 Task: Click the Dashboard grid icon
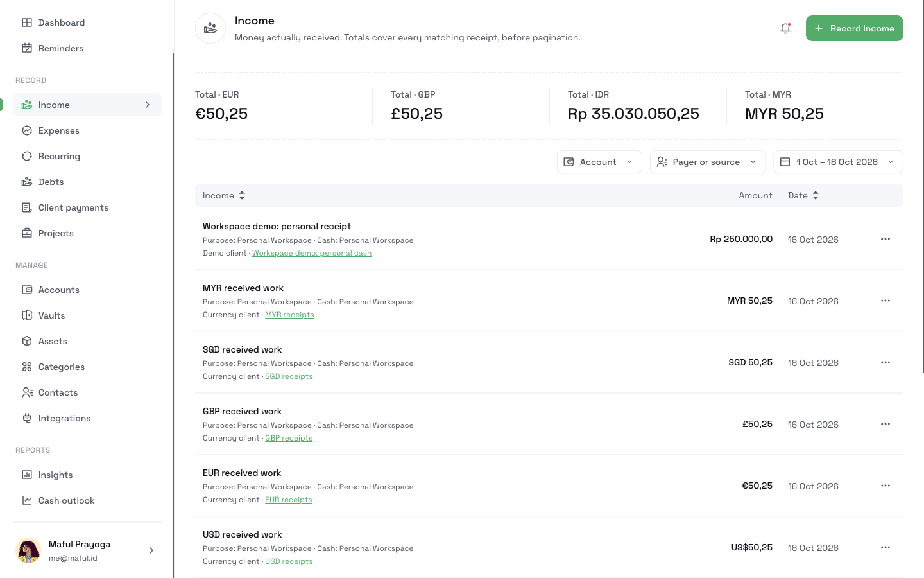click(27, 22)
